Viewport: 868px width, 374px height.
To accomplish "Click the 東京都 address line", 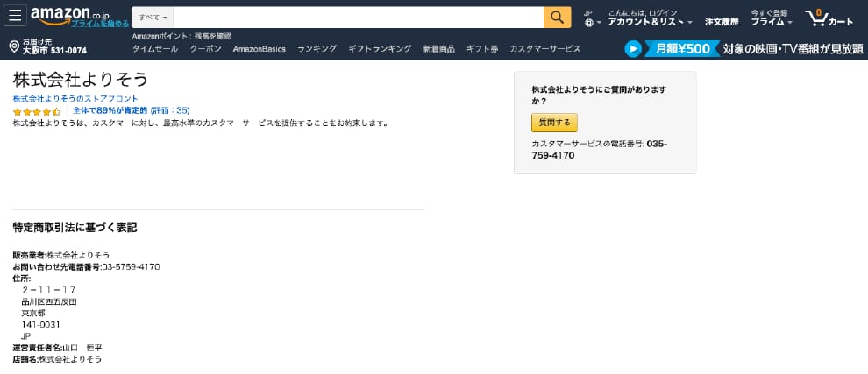I will pyautogui.click(x=33, y=313).
